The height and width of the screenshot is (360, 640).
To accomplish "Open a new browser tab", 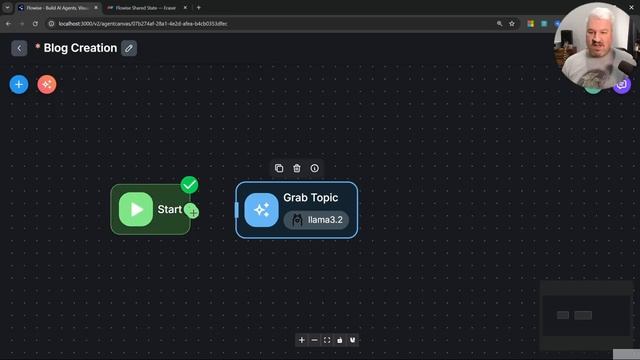I will 199,8.
